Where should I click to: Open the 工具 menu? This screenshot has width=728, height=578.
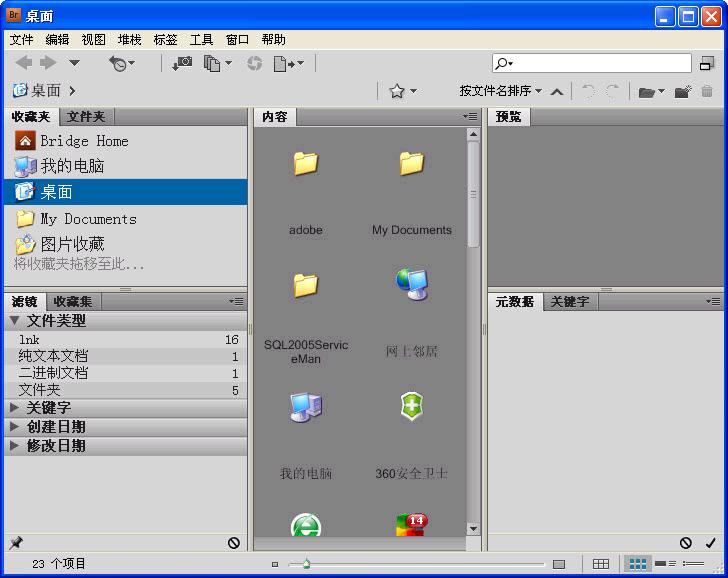pos(201,40)
